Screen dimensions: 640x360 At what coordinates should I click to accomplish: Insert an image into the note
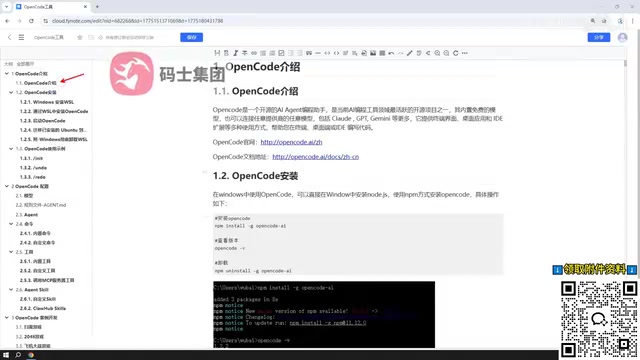coord(373,53)
